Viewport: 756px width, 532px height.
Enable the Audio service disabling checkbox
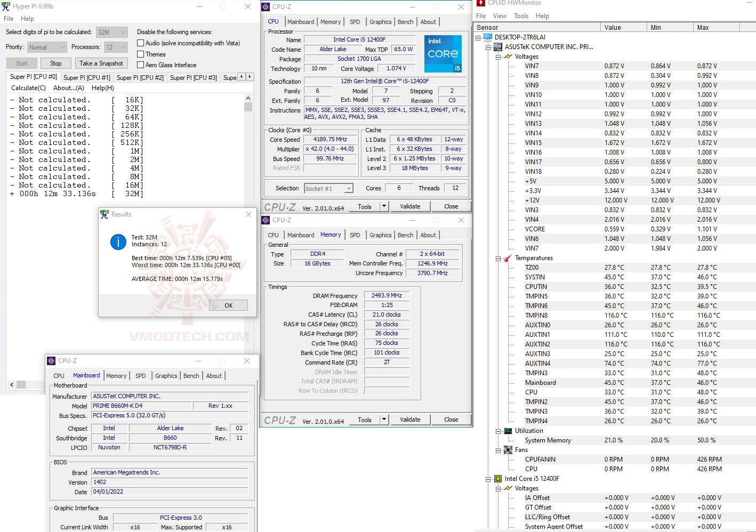click(x=140, y=43)
